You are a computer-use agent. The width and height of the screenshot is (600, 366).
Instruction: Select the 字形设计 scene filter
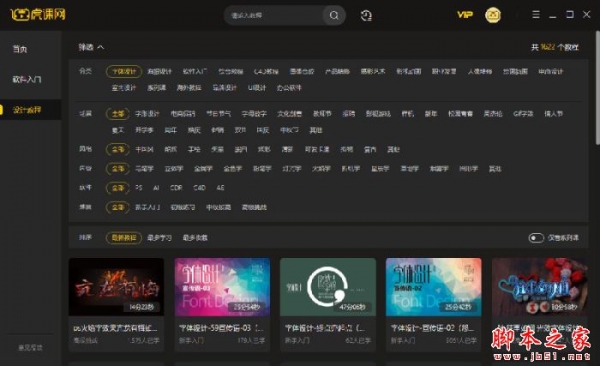click(x=147, y=114)
